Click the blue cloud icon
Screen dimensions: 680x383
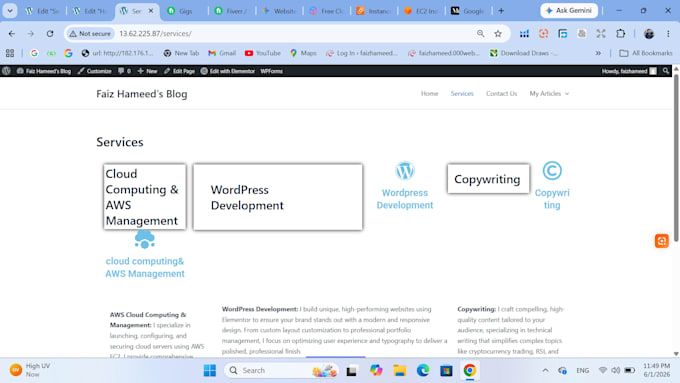tap(144, 239)
